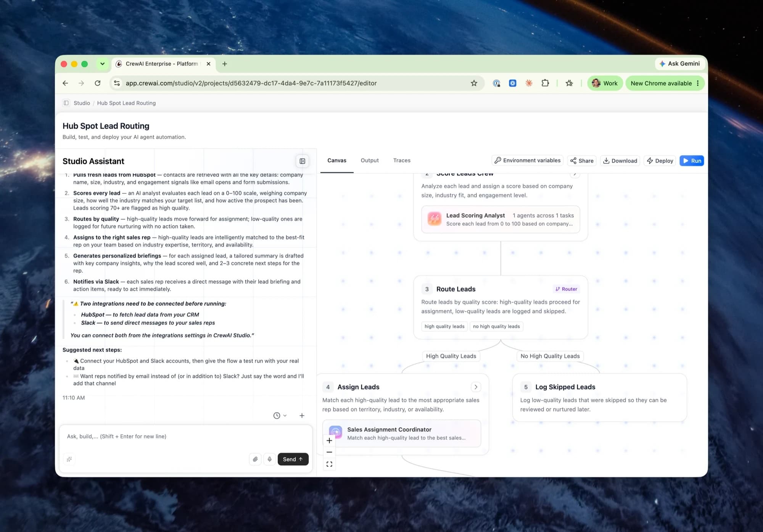This screenshot has width=763, height=532.
Task: Switch to the Traces tab
Action: click(x=402, y=161)
